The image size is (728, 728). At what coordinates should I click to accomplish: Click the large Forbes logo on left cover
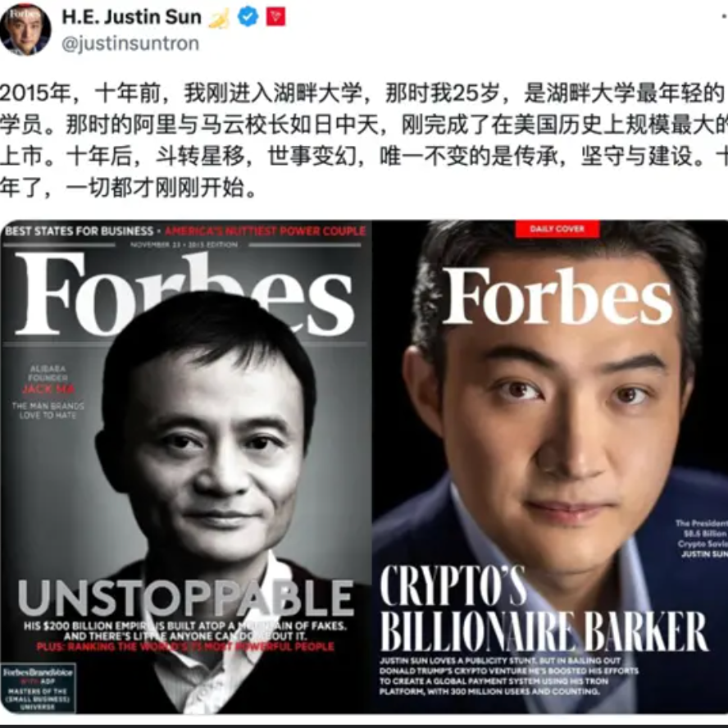click(184, 293)
